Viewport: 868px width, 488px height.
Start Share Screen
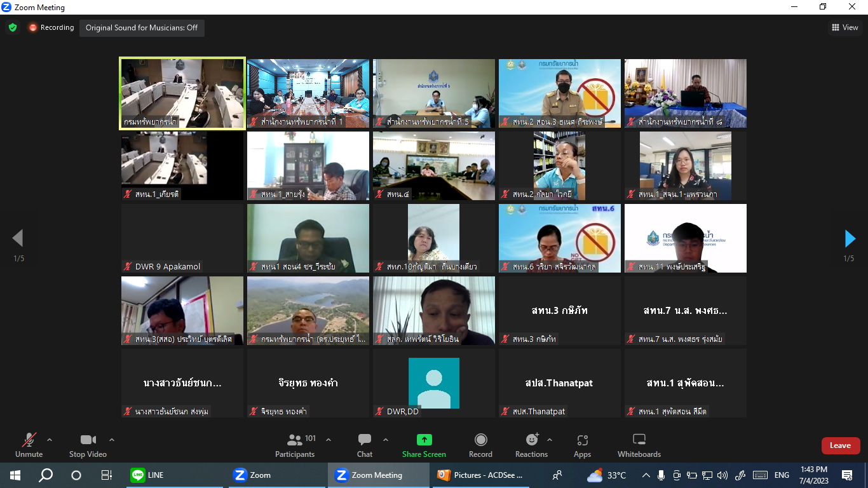(424, 445)
